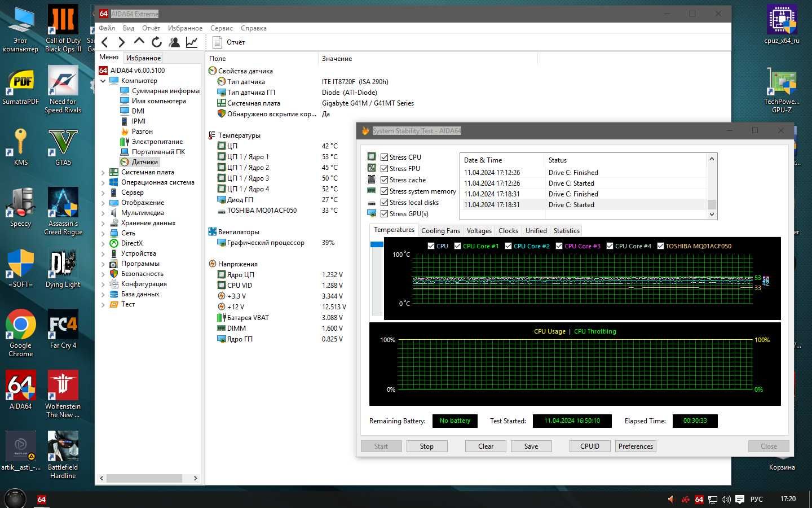Uncheck the Stress GPU(s) checkbox
The image size is (812, 508).
click(x=384, y=214)
